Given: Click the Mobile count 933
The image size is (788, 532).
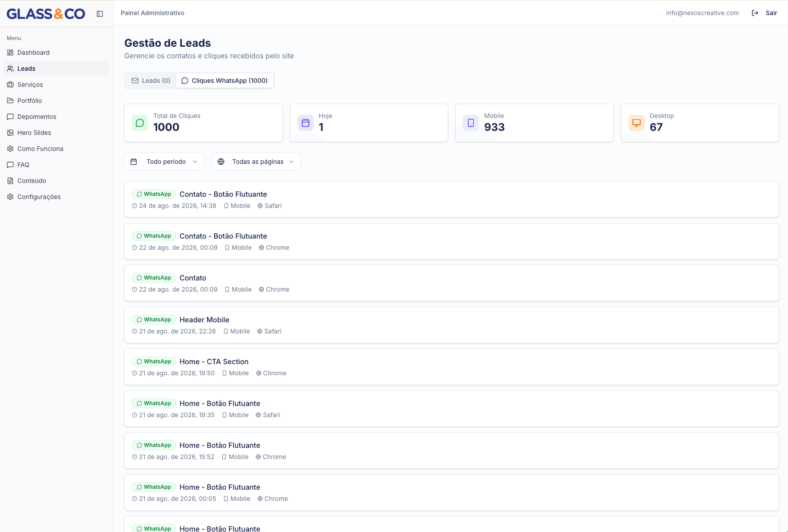Looking at the screenshot, I should [x=494, y=127].
